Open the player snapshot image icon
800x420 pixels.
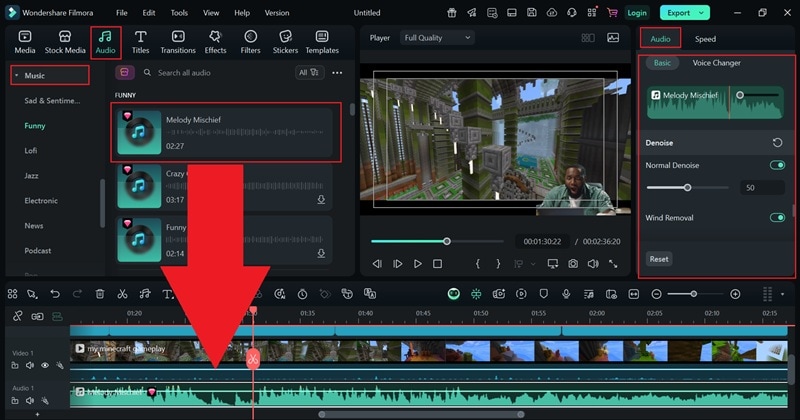click(x=613, y=38)
